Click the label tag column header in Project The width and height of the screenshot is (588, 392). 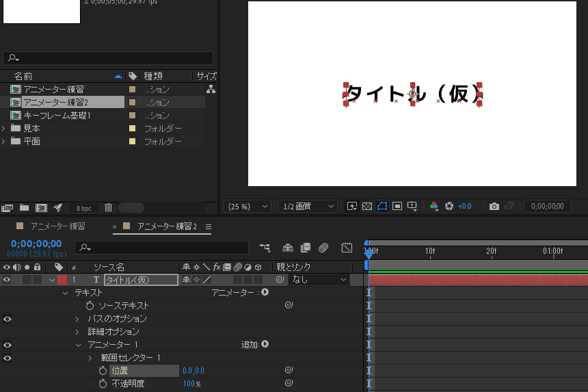pos(133,76)
